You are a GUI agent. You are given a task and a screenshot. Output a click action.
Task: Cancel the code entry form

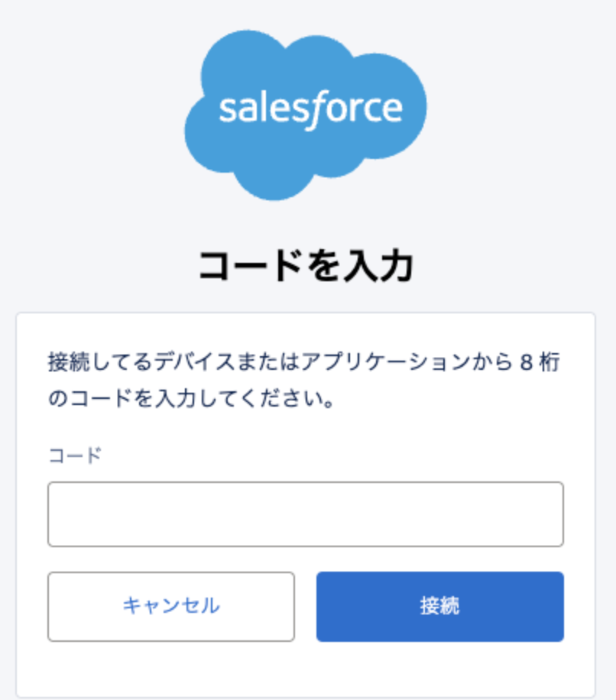(170, 606)
